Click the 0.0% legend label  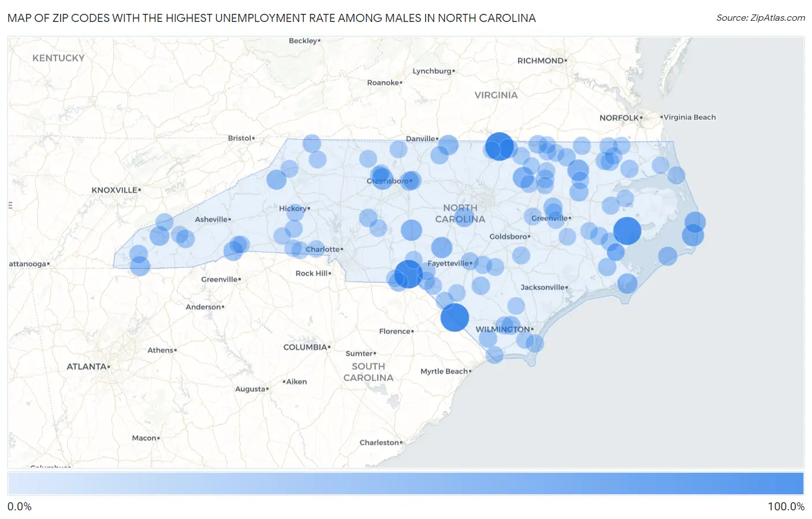pos(20,506)
